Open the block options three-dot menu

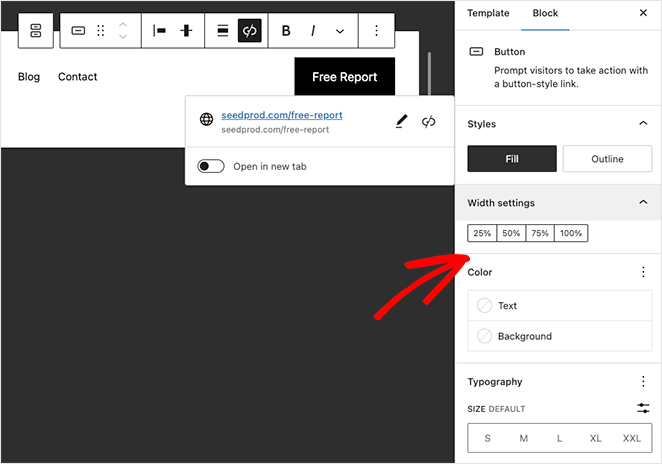376,31
